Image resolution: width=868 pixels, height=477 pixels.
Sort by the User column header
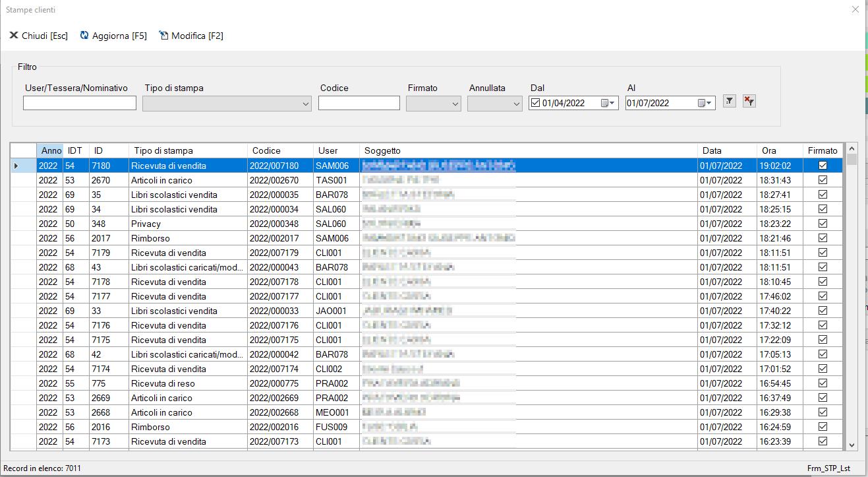336,150
